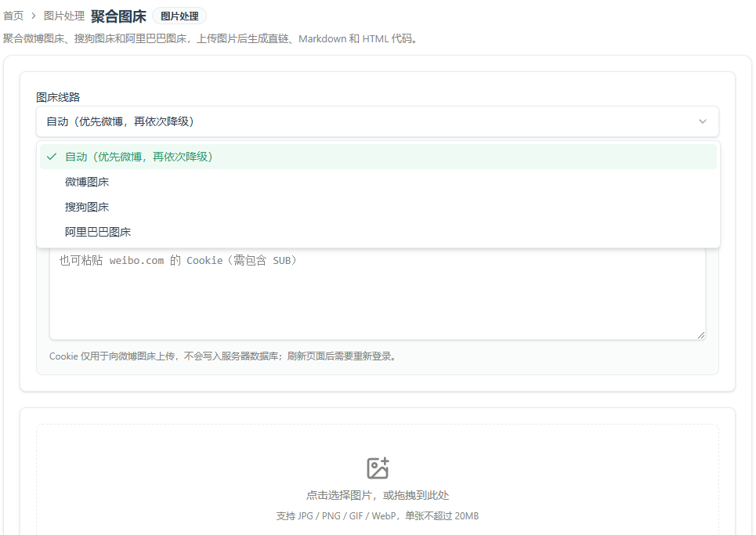Click the chevron arrow of 图床线路 selector

[x=703, y=121]
